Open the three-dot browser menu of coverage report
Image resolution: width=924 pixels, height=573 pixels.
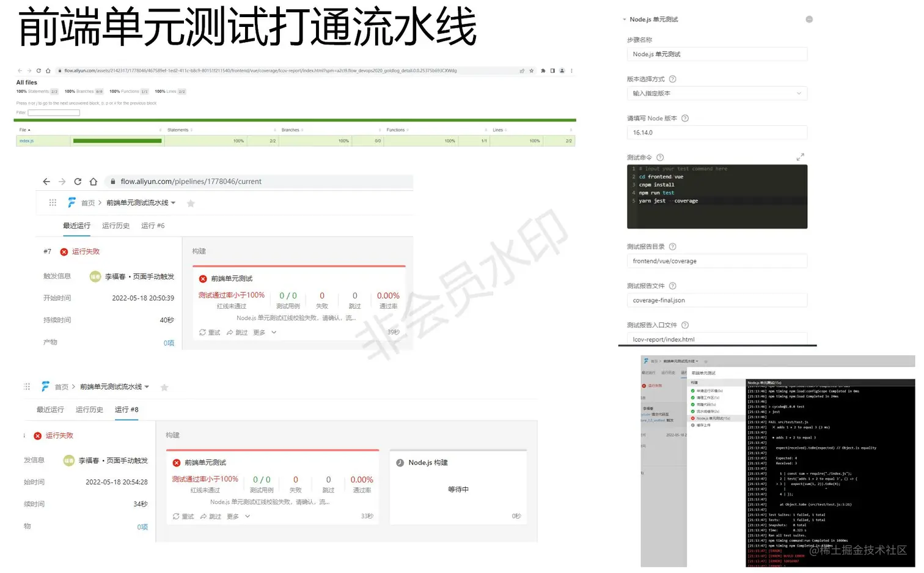point(571,71)
